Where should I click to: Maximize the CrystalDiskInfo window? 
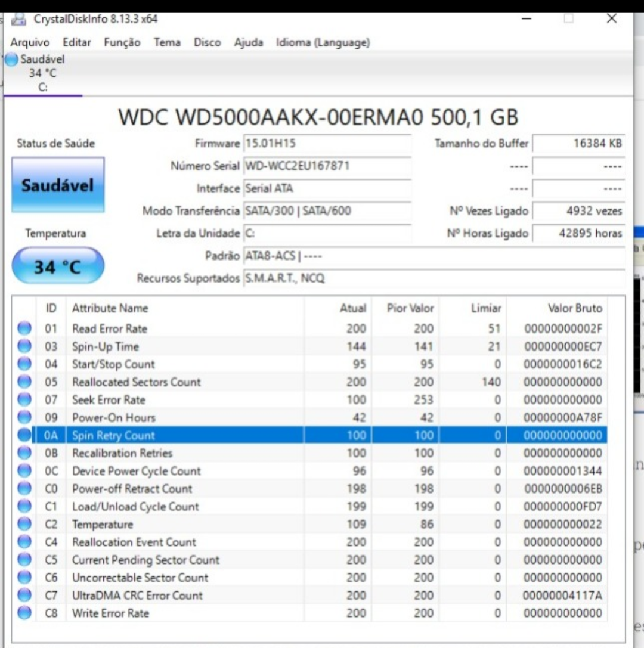(569, 18)
